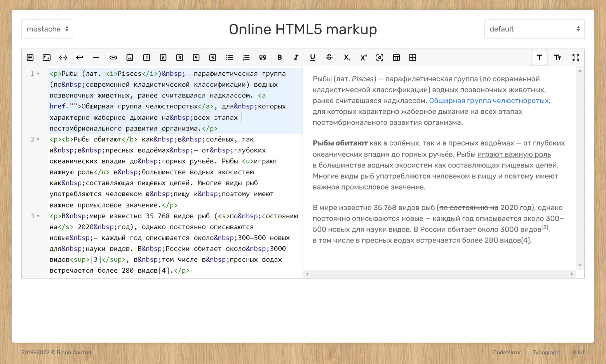This screenshot has height=364, width=606.
Task: Insert ordered numbered list
Action: tap(246, 57)
